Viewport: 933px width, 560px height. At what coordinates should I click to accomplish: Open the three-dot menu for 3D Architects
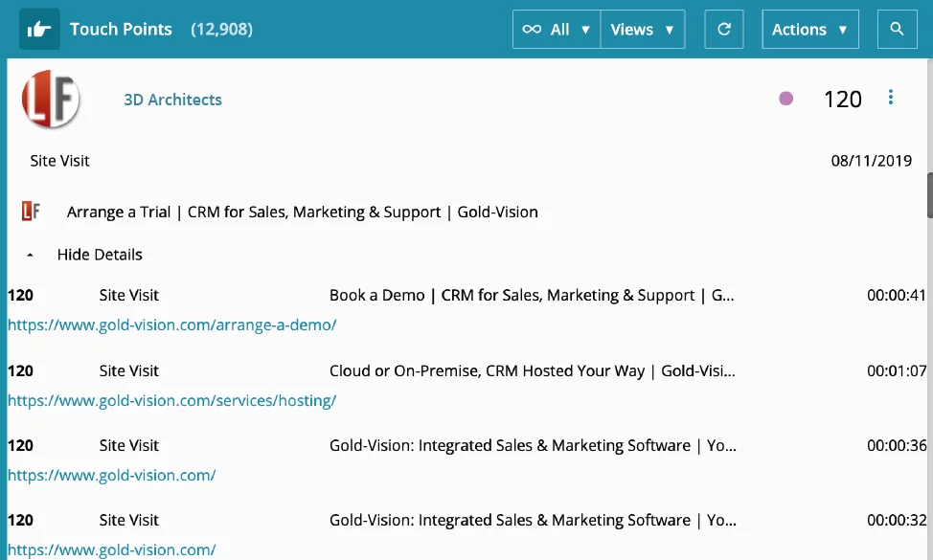tap(890, 98)
